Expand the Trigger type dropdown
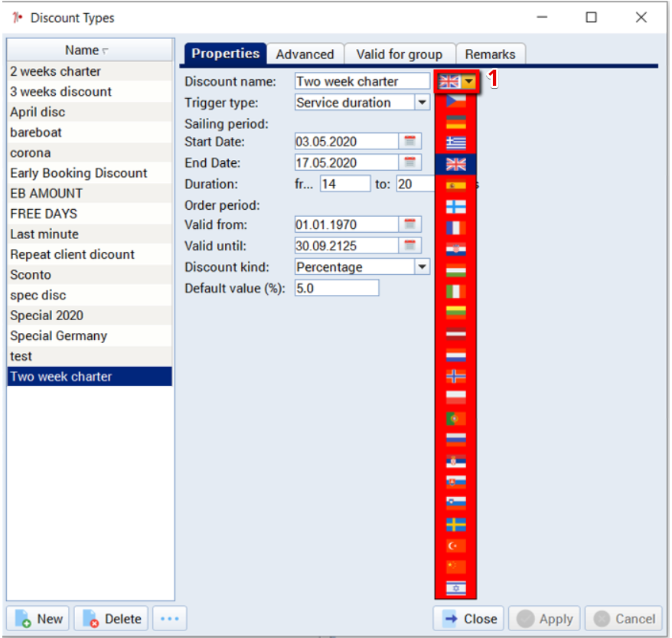Viewport: 672px width, 638px height. pyautogui.click(x=422, y=103)
